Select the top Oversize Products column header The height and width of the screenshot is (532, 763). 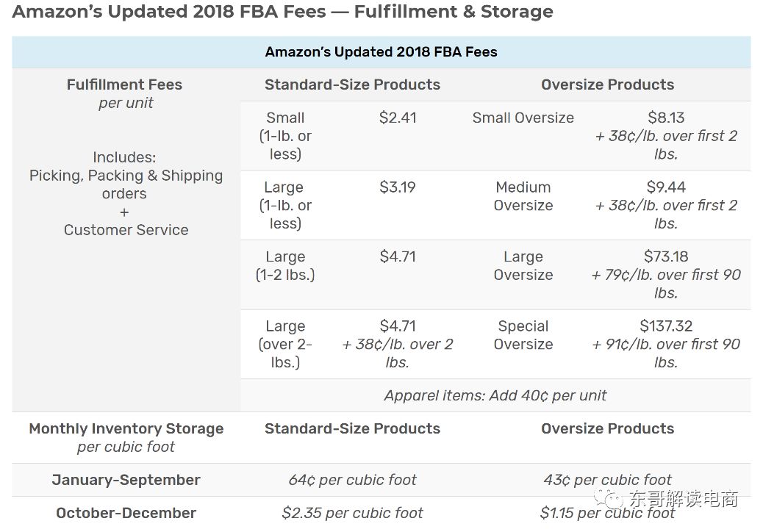point(607,85)
